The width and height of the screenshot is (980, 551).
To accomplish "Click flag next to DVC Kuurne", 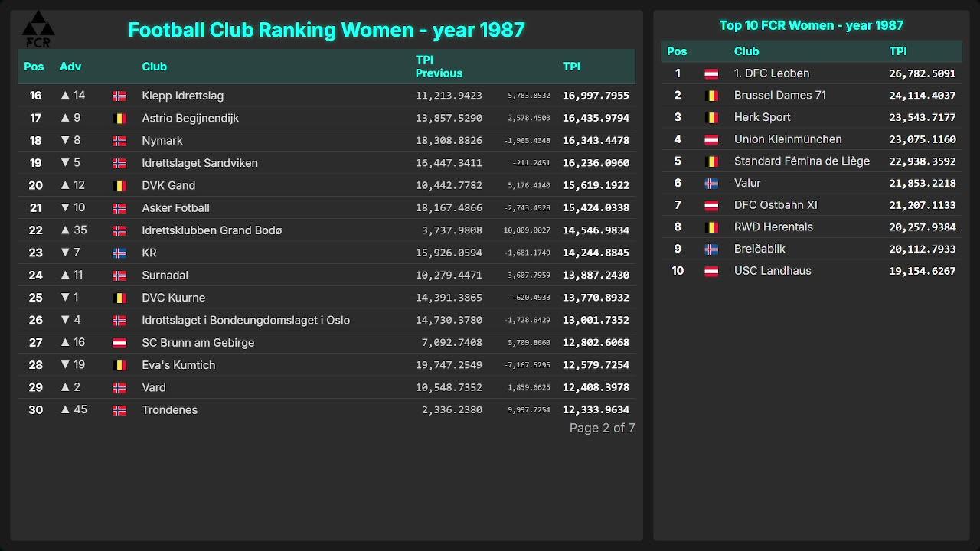I will point(119,298).
